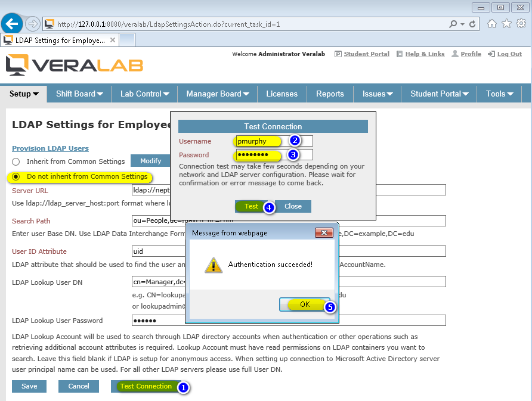This screenshot has height=401, width=532.
Task: Click the Help & Links header icon
Action: [x=400, y=54]
